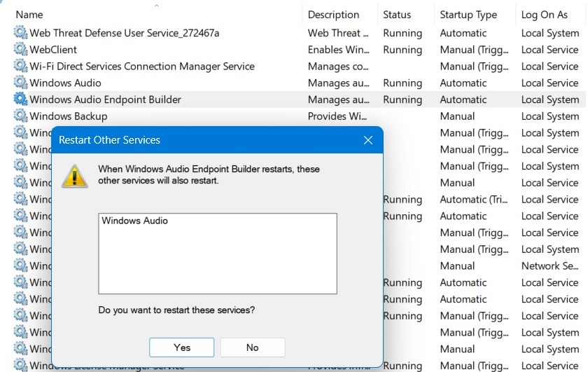Select the WebClient service gear icon
Image resolution: width=588 pixels, height=372 pixels.
click(x=20, y=49)
